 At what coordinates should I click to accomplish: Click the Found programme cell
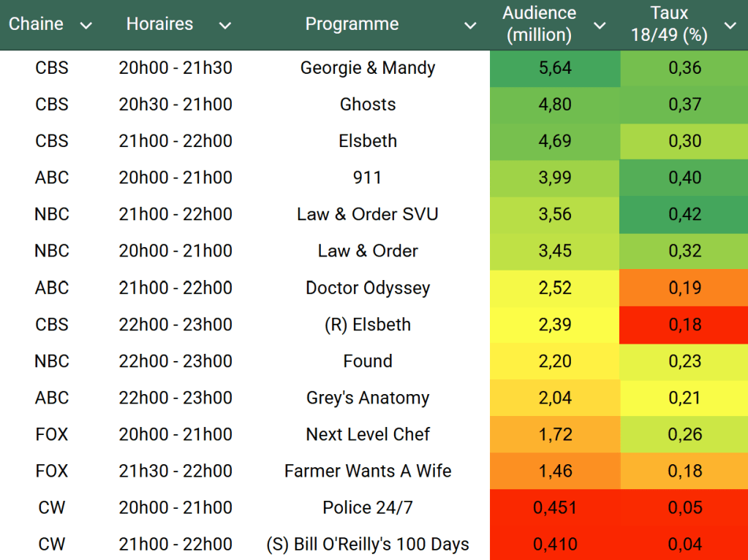coord(368,361)
